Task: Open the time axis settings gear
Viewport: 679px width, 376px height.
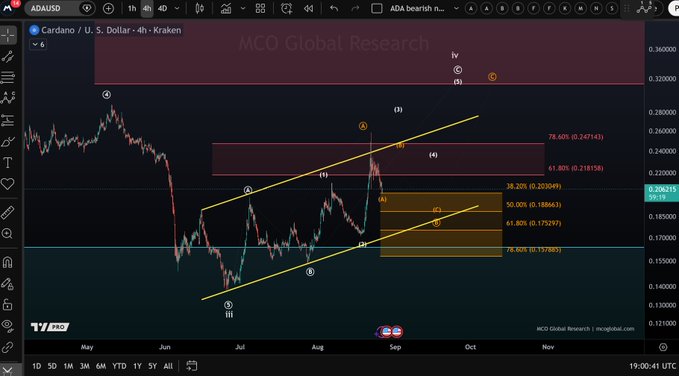Action: tap(663, 347)
